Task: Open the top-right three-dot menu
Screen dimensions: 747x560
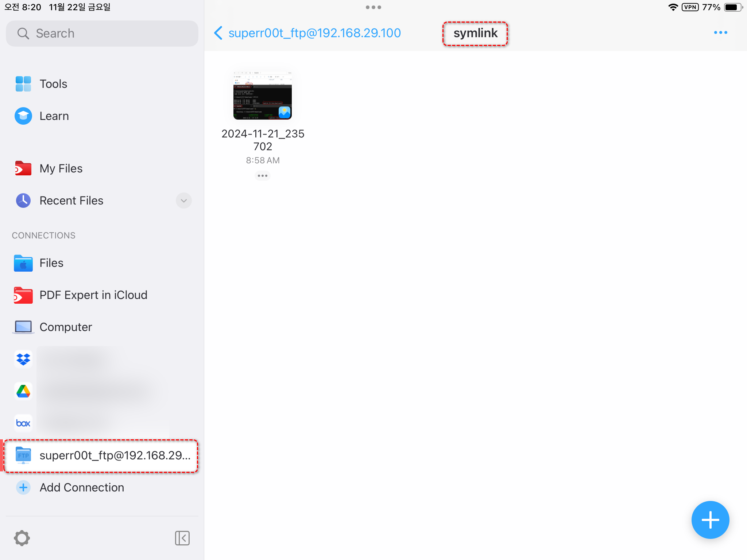Action: pos(720,33)
